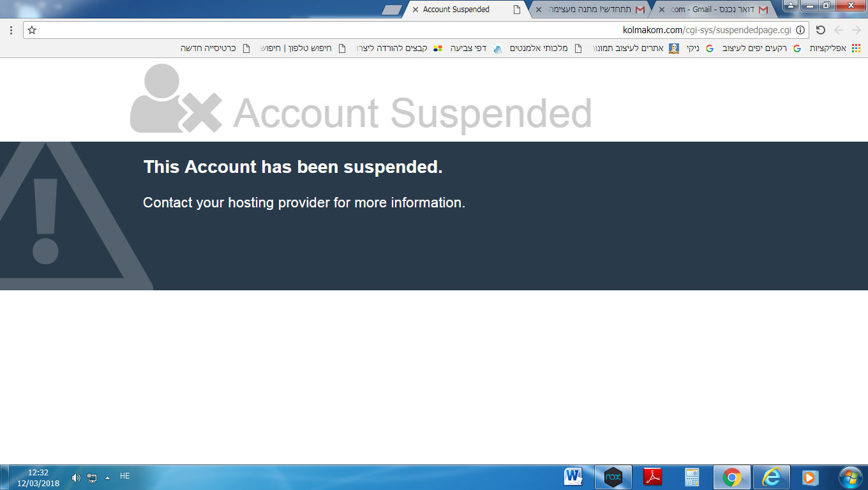
Task: Click the volume speaker tray icon
Action: coord(76,477)
